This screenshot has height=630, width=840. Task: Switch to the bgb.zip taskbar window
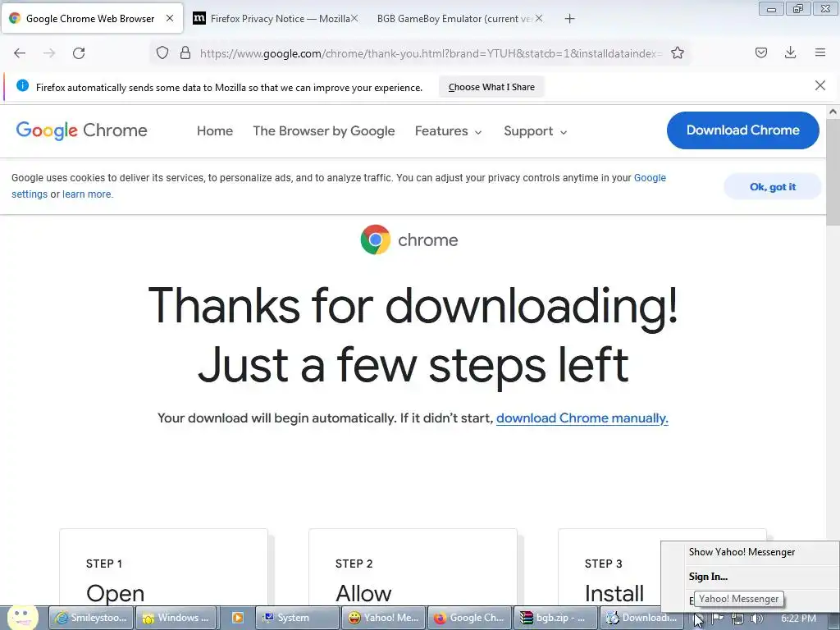[555, 618]
